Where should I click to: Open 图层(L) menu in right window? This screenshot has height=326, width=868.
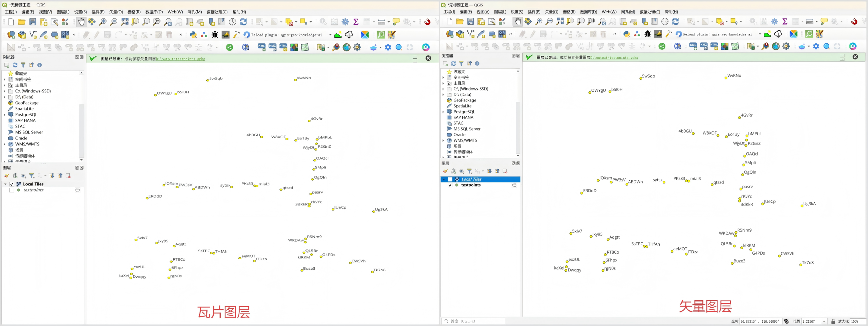(x=500, y=12)
